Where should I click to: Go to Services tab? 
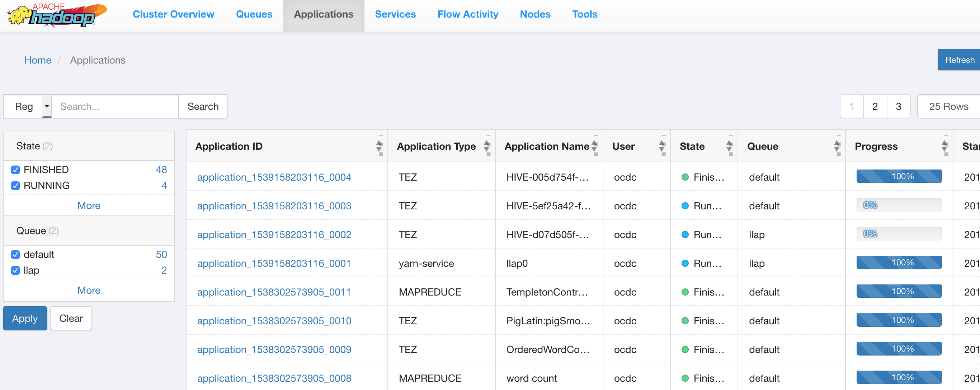pyautogui.click(x=395, y=14)
